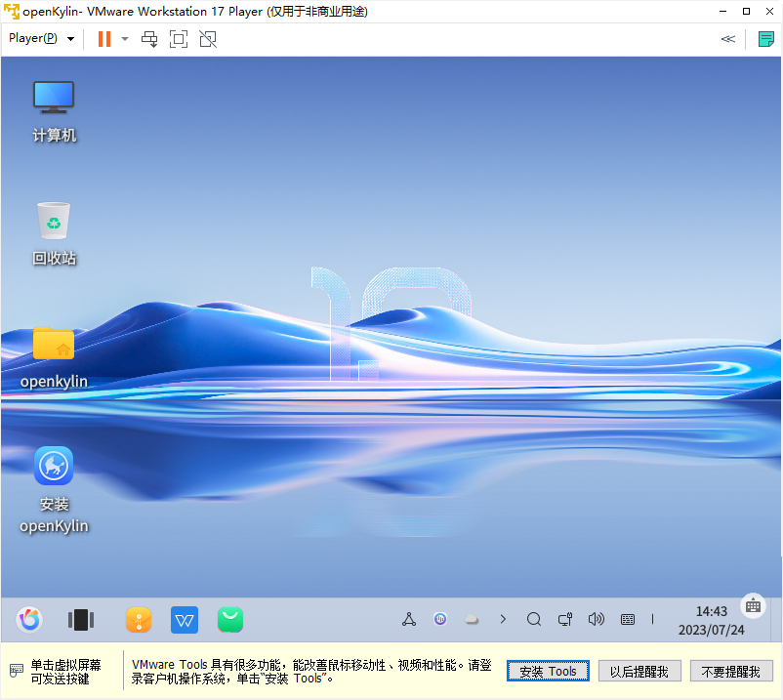Screen dimensions: 783x700
Task: Open the green software store app
Action: [230, 620]
